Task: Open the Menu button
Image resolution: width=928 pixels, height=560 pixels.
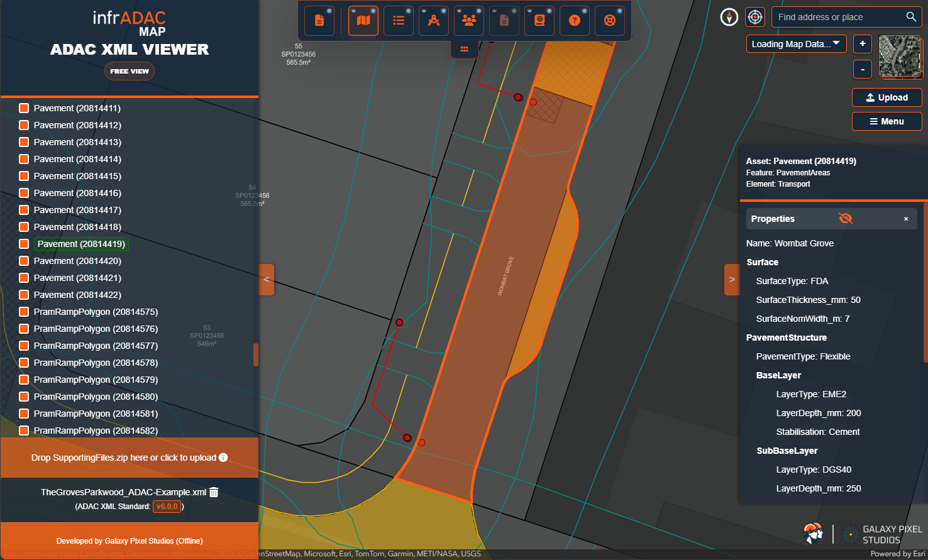Action: pyautogui.click(x=887, y=121)
